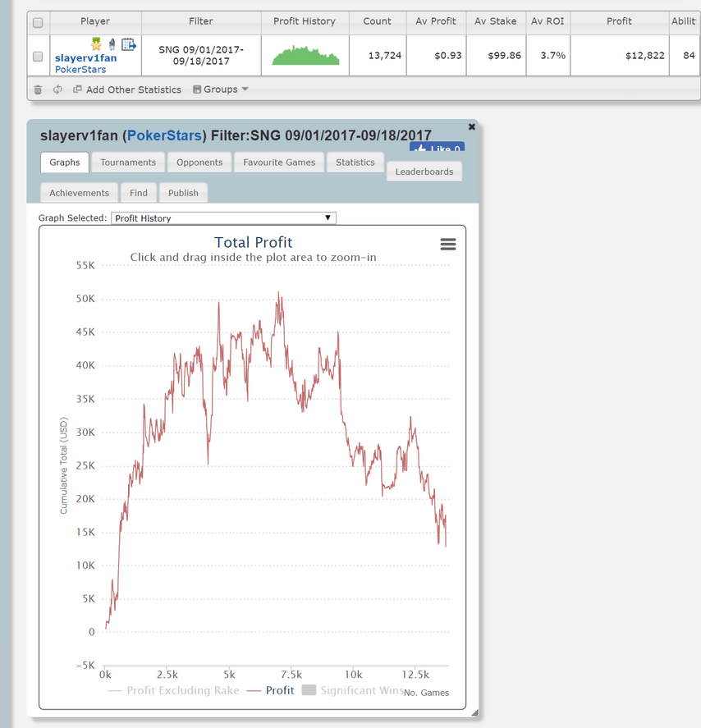Click the Profit History column header
This screenshot has height=728, width=701.
(x=305, y=21)
